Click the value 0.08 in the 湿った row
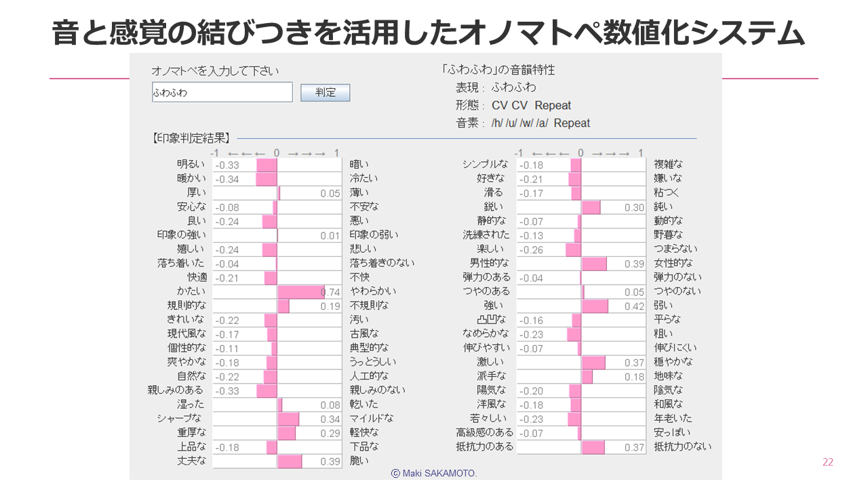This screenshot has width=868, height=488. pos(330,405)
